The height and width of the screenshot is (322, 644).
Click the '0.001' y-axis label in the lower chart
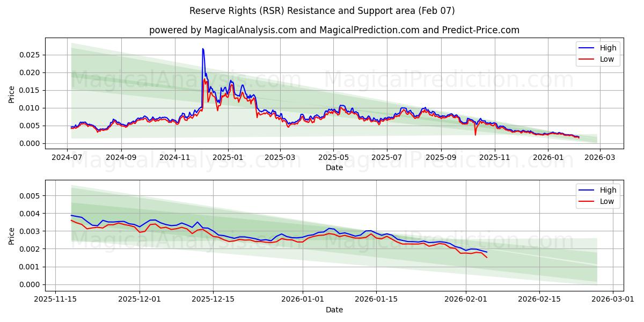coord(31,267)
